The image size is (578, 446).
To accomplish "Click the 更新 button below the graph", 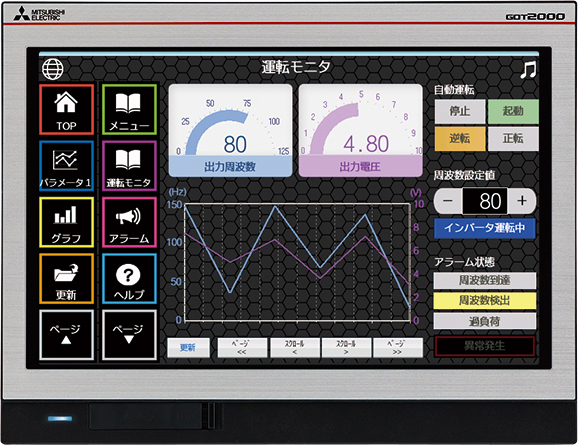I will pyautogui.click(x=188, y=348).
